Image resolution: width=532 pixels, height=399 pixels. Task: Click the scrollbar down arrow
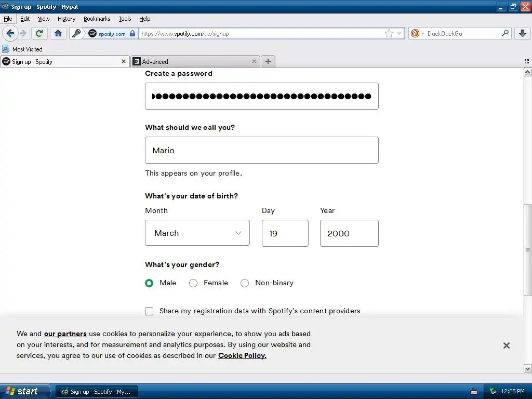(x=528, y=368)
